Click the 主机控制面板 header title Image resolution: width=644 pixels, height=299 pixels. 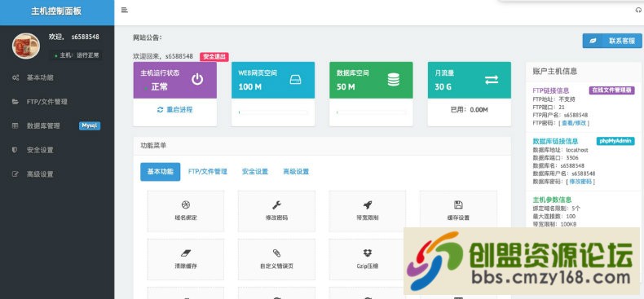(56, 11)
